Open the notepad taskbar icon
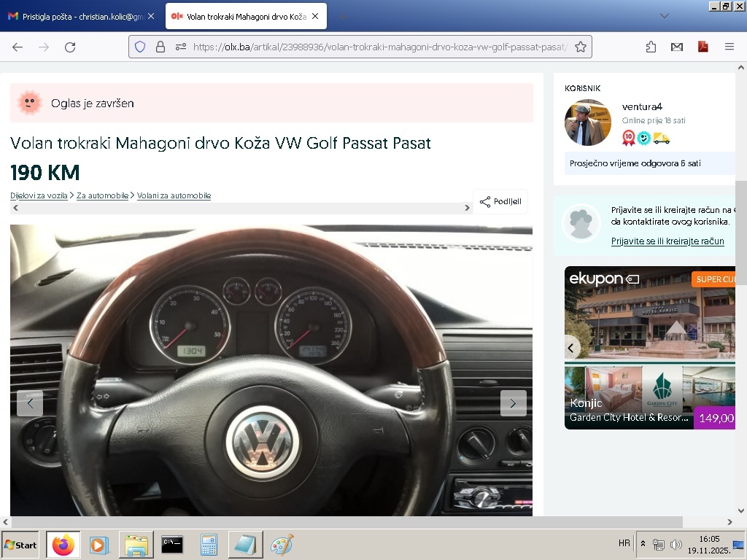 click(x=245, y=545)
